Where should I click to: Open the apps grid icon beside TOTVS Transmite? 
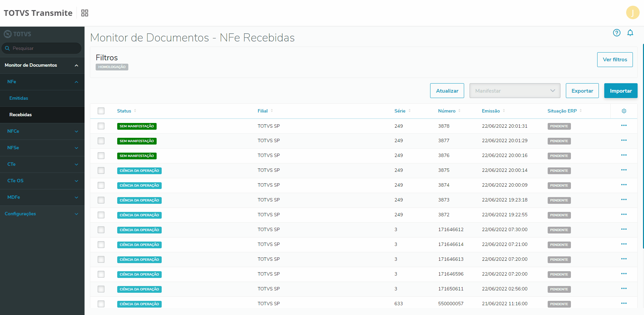85,13
